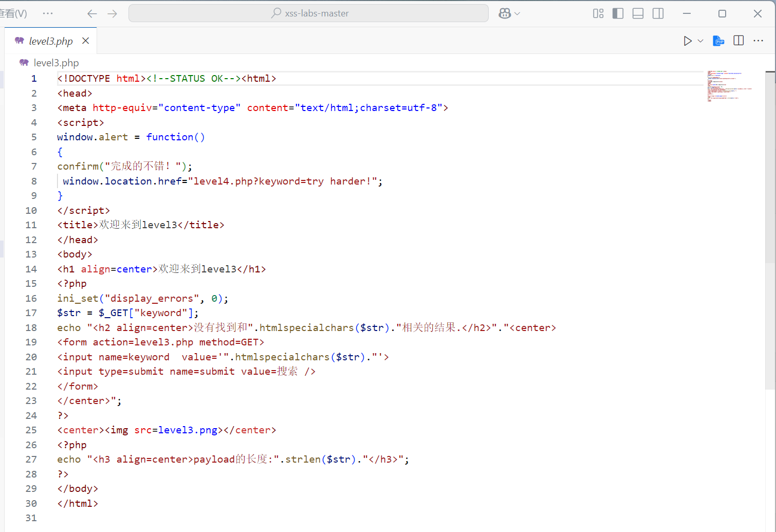Click "action=level3.php" on line 19

click(x=143, y=342)
